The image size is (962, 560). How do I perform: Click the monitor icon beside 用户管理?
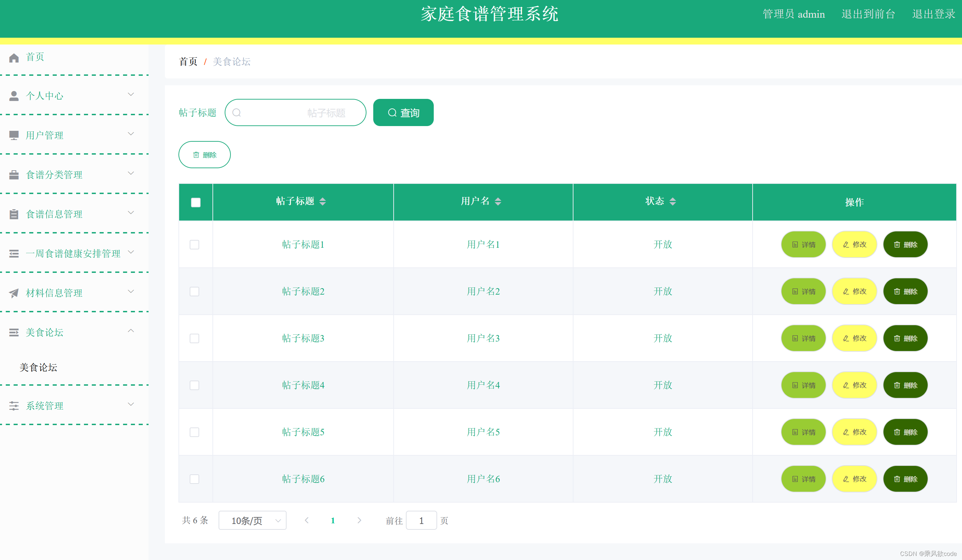tap(14, 135)
